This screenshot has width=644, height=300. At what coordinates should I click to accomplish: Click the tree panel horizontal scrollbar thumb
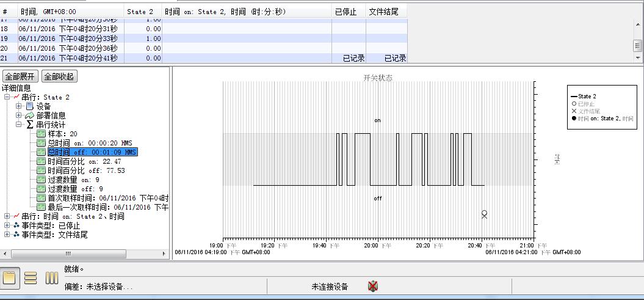click(x=68, y=254)
